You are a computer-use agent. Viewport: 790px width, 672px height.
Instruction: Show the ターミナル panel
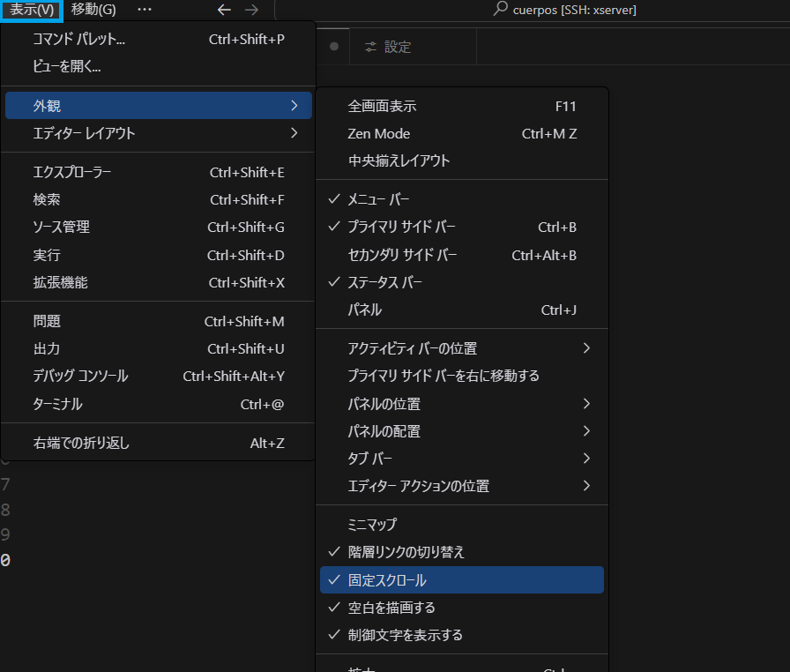point(158,404)
